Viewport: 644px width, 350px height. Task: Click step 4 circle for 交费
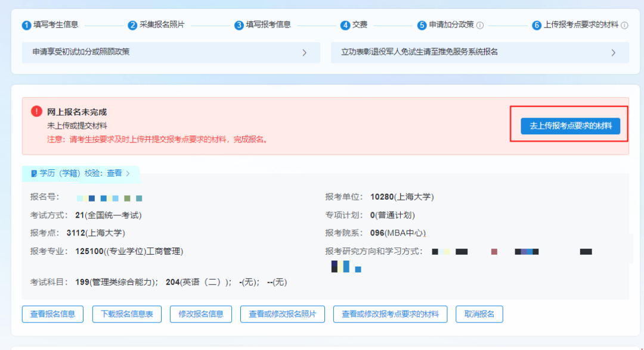345,26
